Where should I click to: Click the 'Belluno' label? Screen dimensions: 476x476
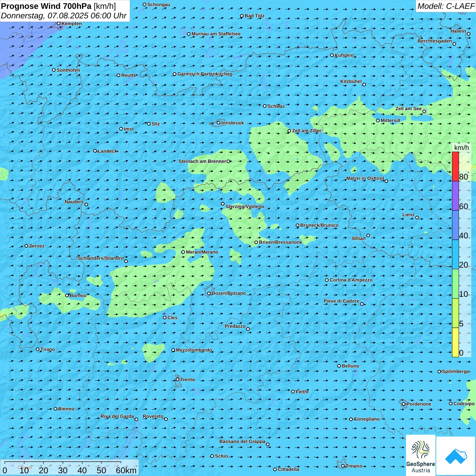click(350, 366)
